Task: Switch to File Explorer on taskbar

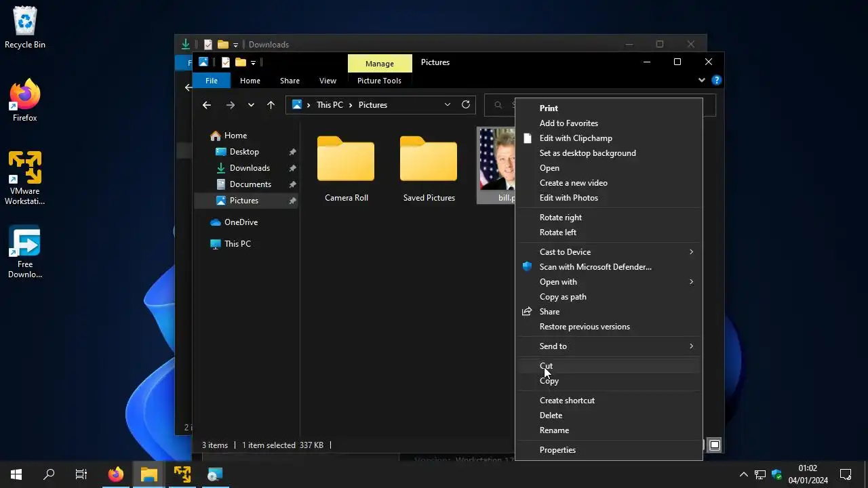Action: tap(149, 474)
